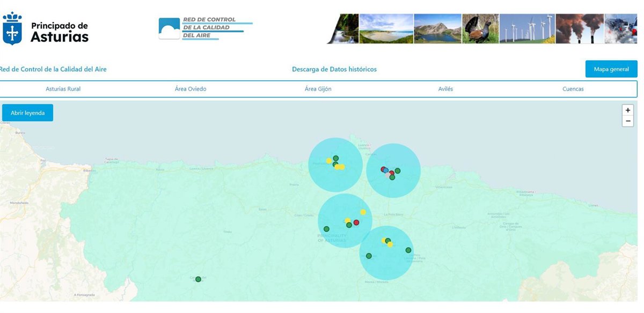Click easternmost green marker in Cuencas circle
644x313 pixels.
tap(408, 250)
